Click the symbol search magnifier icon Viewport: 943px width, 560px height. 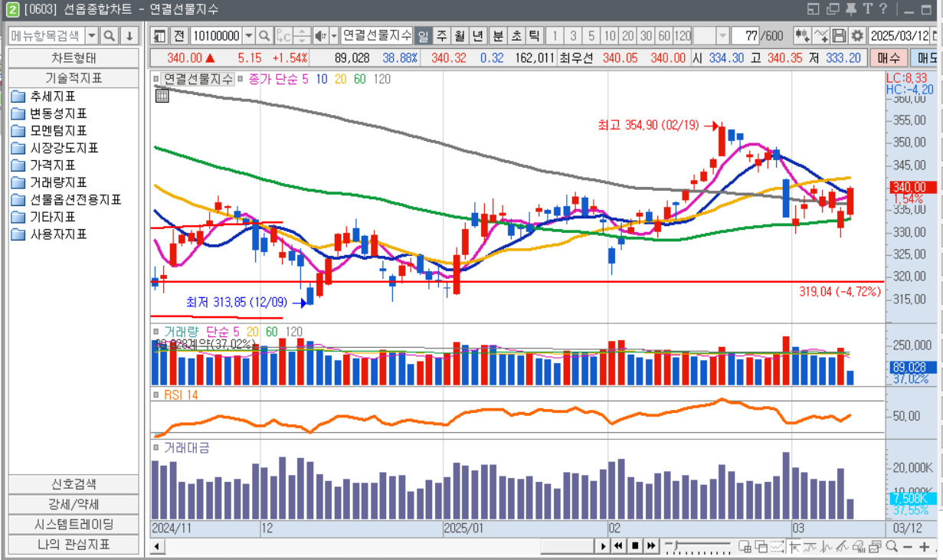tap(264, 36)
